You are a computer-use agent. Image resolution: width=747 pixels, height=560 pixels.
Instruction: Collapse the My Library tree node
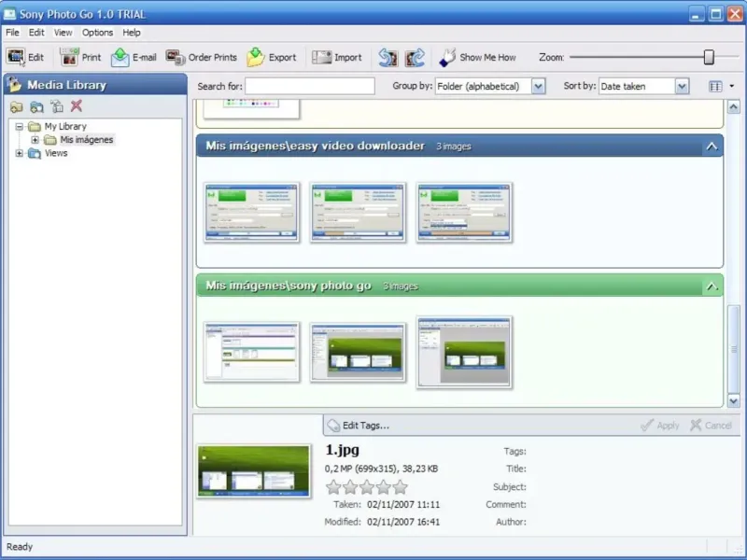click(19, 127)
